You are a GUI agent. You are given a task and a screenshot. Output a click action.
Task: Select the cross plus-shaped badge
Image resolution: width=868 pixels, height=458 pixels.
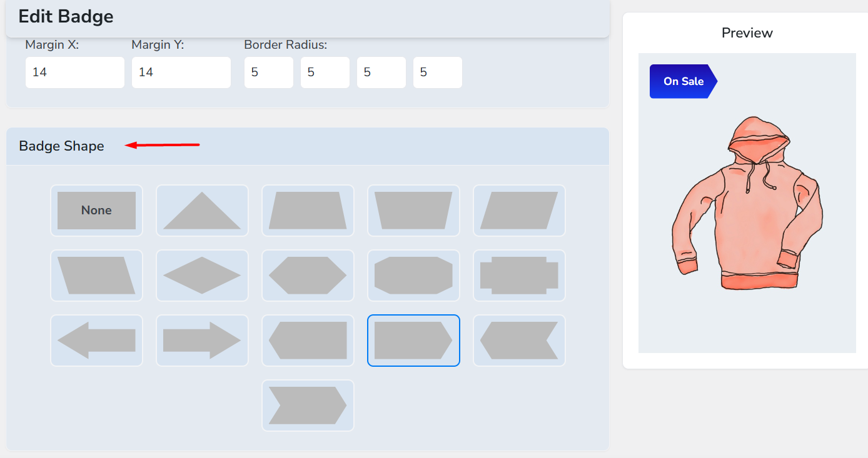[519, 276]
